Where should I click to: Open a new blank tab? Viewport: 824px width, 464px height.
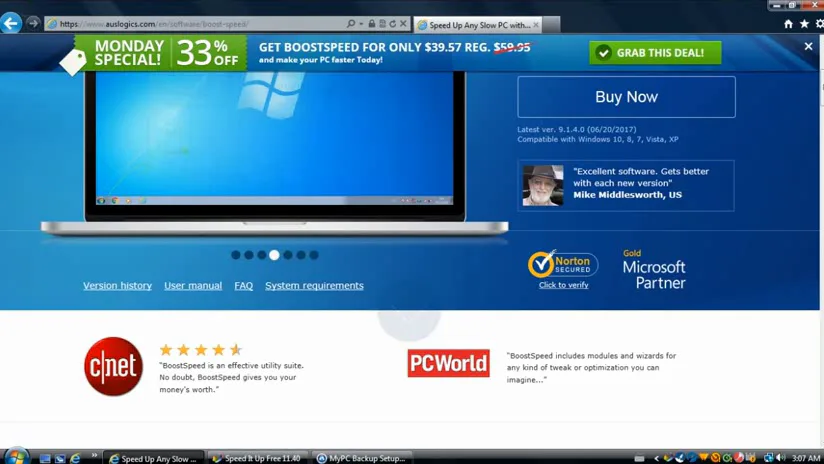pyautogui.click(x=551, y=25)
